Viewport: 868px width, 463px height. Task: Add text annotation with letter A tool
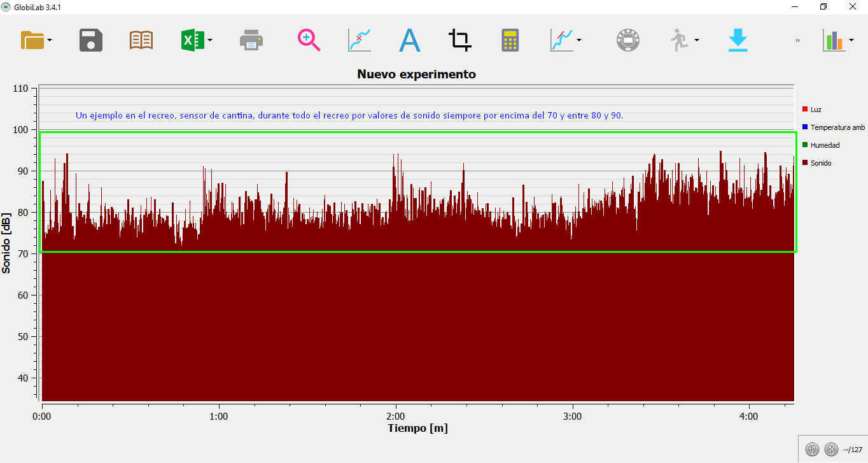tap(410, 40)
